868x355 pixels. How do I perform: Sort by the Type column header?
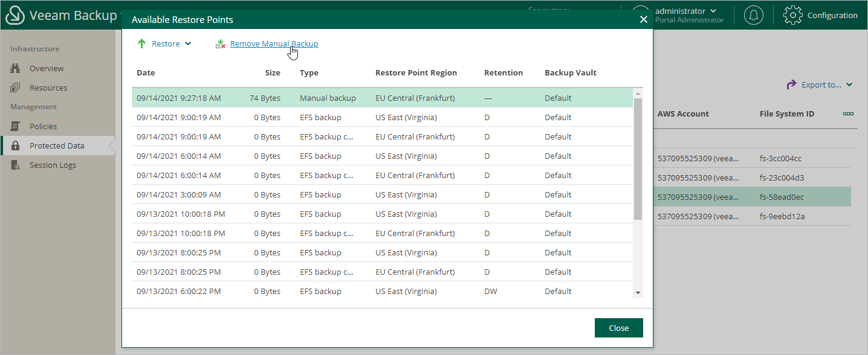309,72
